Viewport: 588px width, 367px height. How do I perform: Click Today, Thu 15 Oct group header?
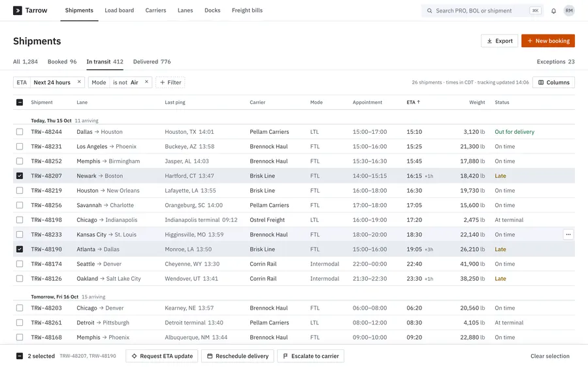pos(51,121)
